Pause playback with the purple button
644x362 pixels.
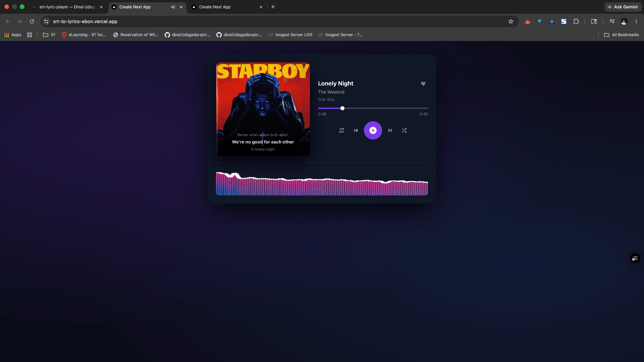tap(373, 130)
